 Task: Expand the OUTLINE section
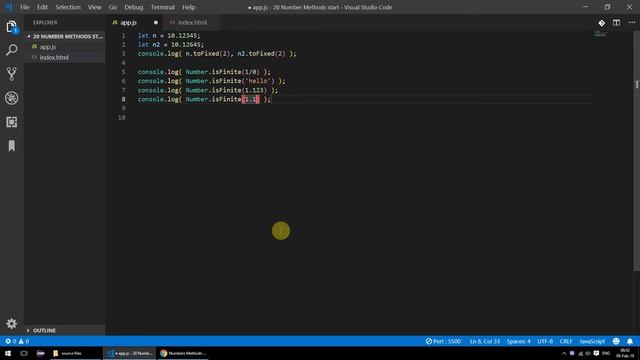[x=64, y=330]
